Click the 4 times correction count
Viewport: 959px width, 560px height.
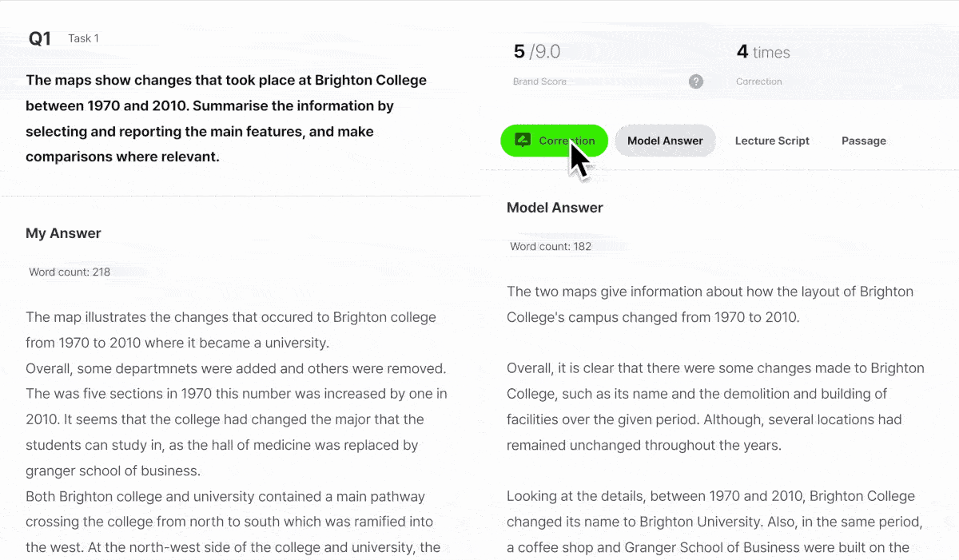pos(763,52)
